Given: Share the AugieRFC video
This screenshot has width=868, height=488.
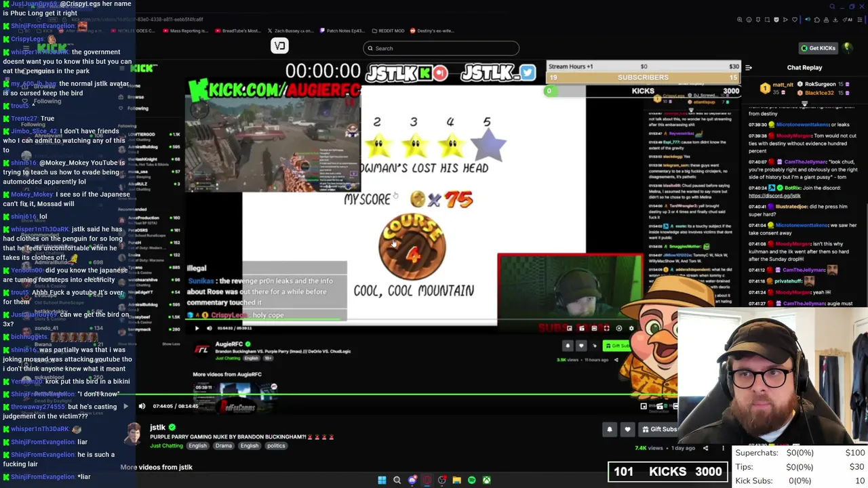Looking at the screenshot, I should point(616,360).
